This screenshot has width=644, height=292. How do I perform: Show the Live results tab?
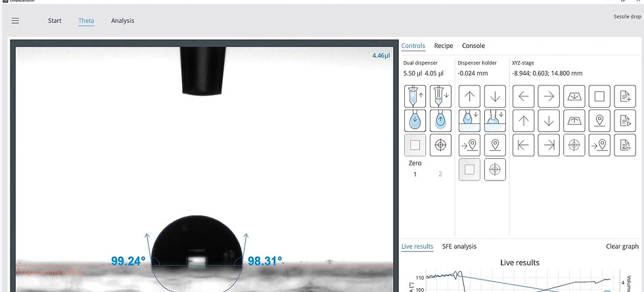pyautogui.click(x=417, y=246)
